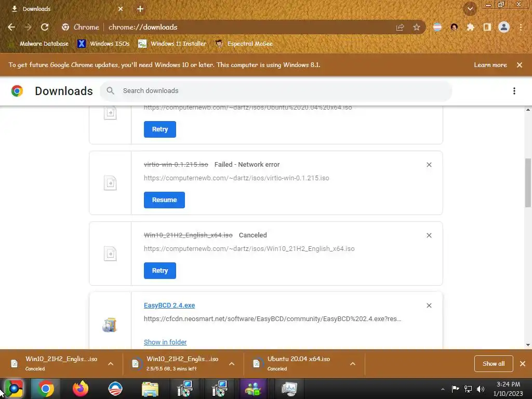Open Chrome's three-dot main menu
Viewport: 532px width, 399px height.
pyautogui.click(x=521, y=27)
